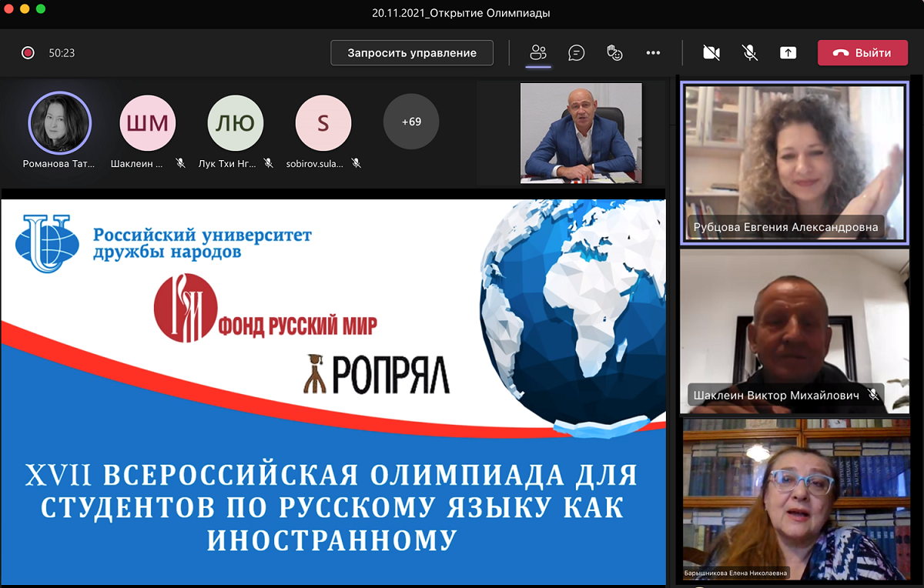
Task: Open the more actions ellipsis menu
Action: tap(653, 53)
